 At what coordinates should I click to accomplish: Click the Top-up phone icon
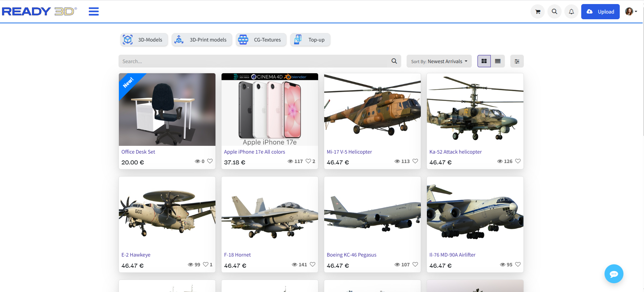(298, 39)
